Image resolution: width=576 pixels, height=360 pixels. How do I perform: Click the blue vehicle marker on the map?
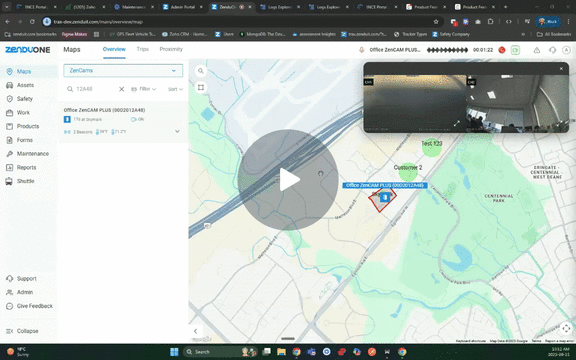pyautogui.click(x=385, y=198)
